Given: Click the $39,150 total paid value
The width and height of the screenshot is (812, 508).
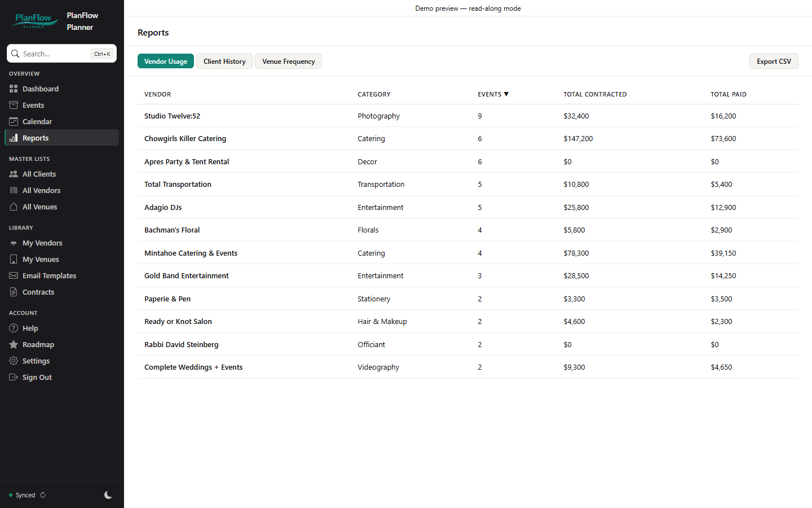Looking at the screenshot, I should tap(723, 253).
